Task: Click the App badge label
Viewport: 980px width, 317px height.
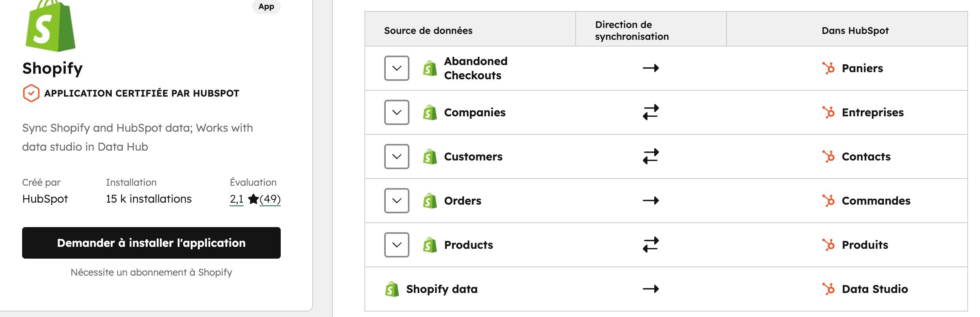Action: (x=267, y=6)
